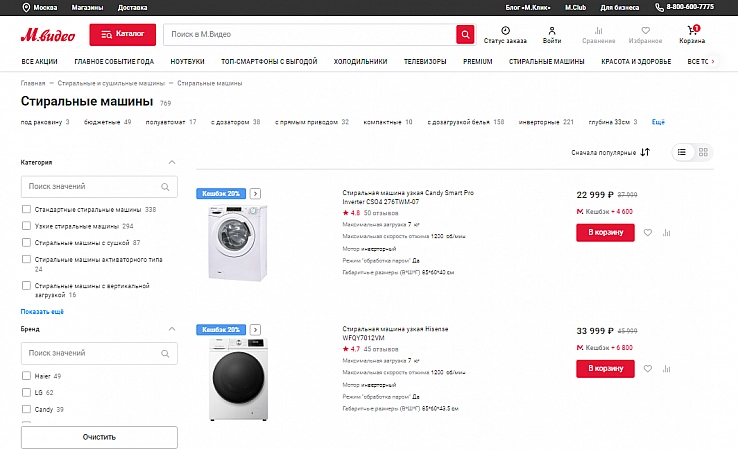This screenshot has width=738, height=450.
Task: Click the Очистить filters button
Action: click(x=99, y=437)
